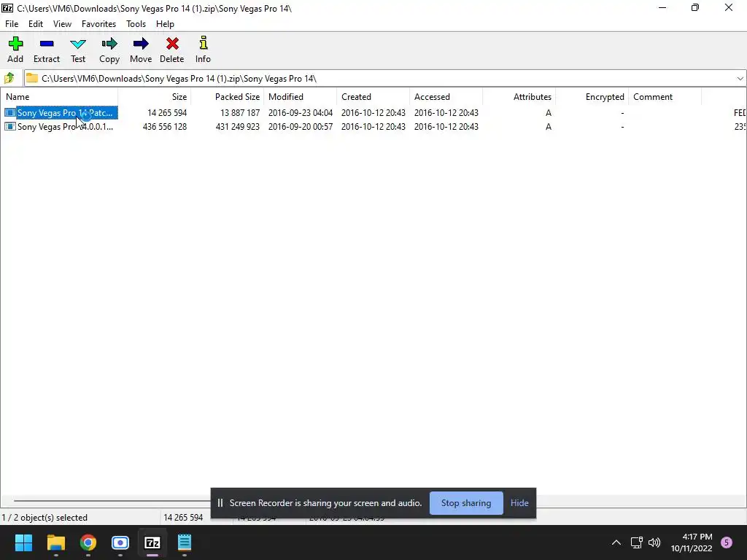Open Windows Start menu

pyautogui.click(x=23, y=542)
